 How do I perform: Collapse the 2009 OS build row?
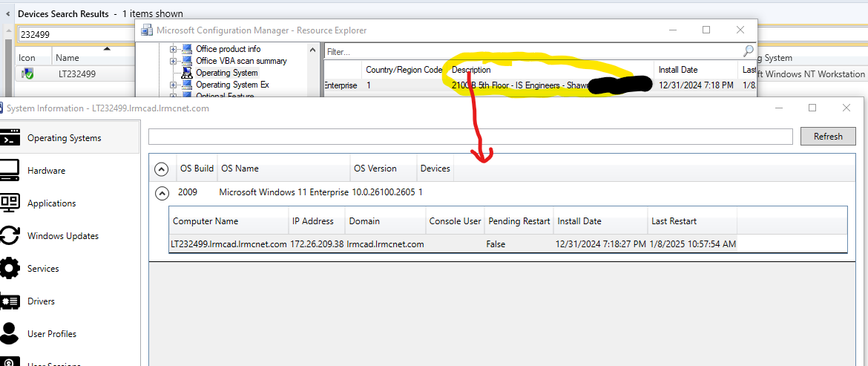pos(161,192)
